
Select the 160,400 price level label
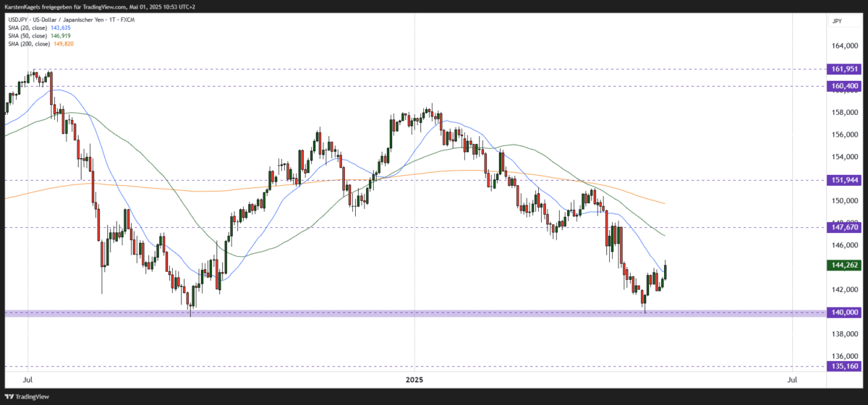(x=844, y=86)
